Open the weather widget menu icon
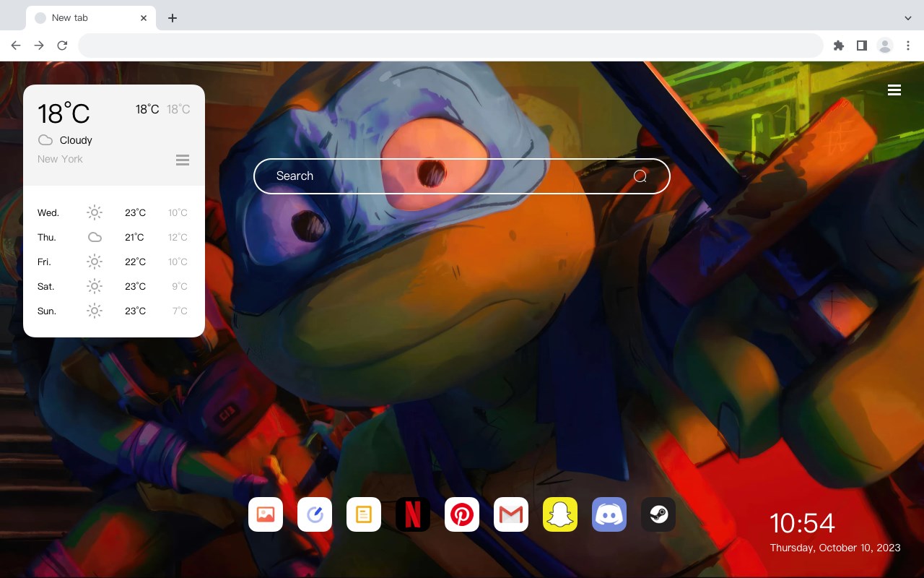This screenshot has height=578, width=924. 183,160
